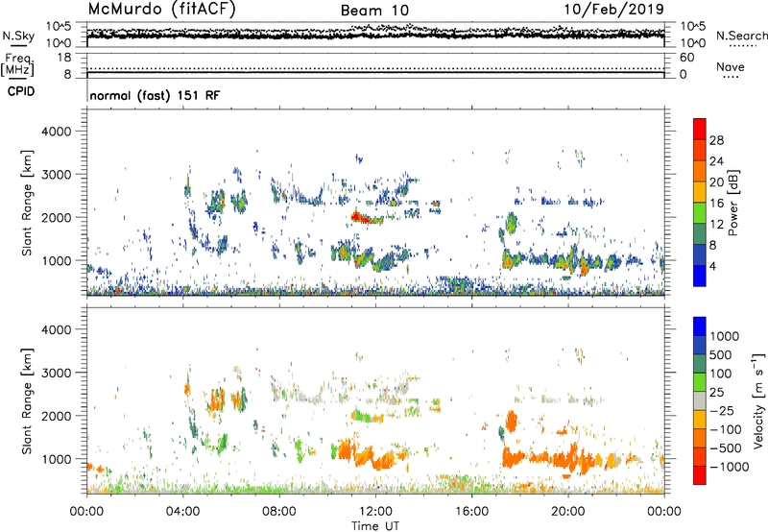768x532 pixels.
Task: Select the 'normal (fast) 151 RF' mode text
Action: pos(155,95)
